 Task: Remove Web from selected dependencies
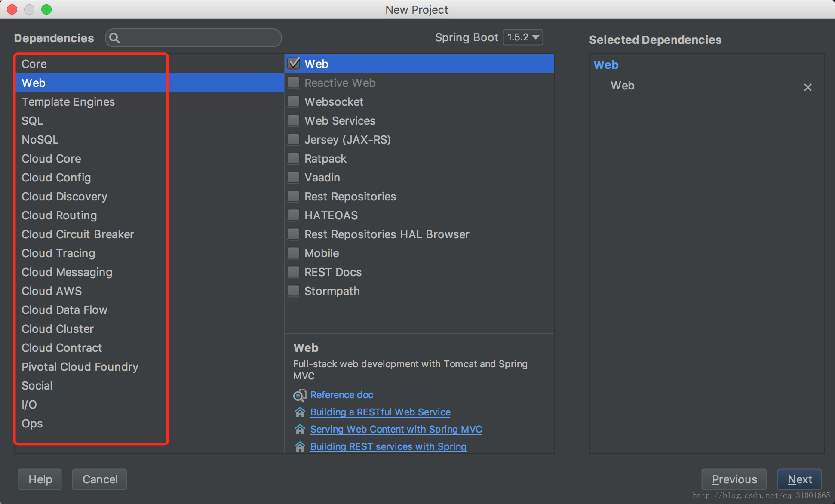pos(807,87)
